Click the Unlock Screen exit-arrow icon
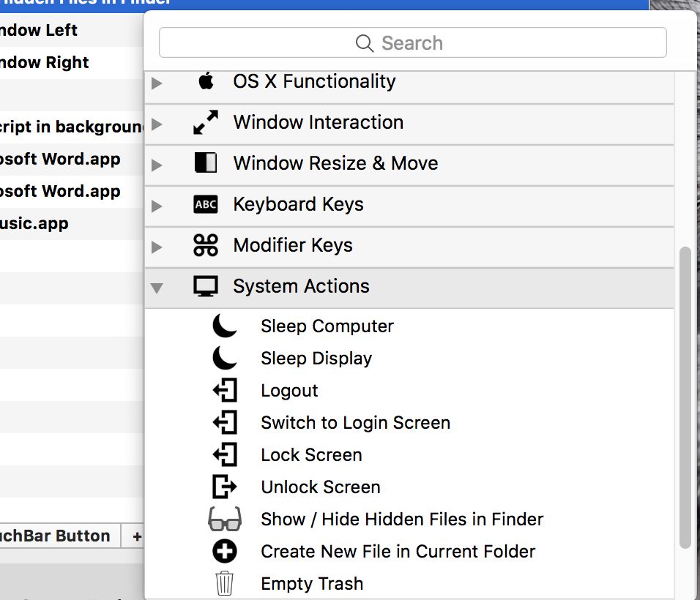 point(225,487)
